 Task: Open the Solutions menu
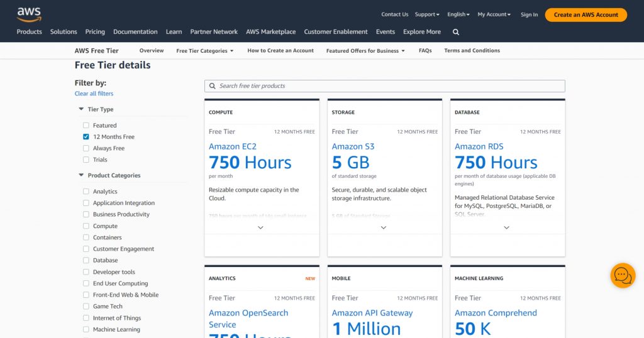point(64,32)
